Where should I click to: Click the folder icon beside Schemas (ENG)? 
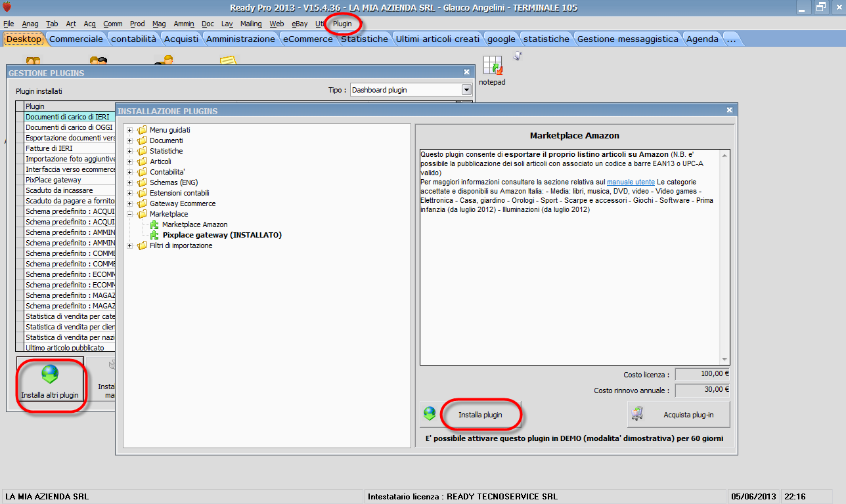(x=143, y=182)
